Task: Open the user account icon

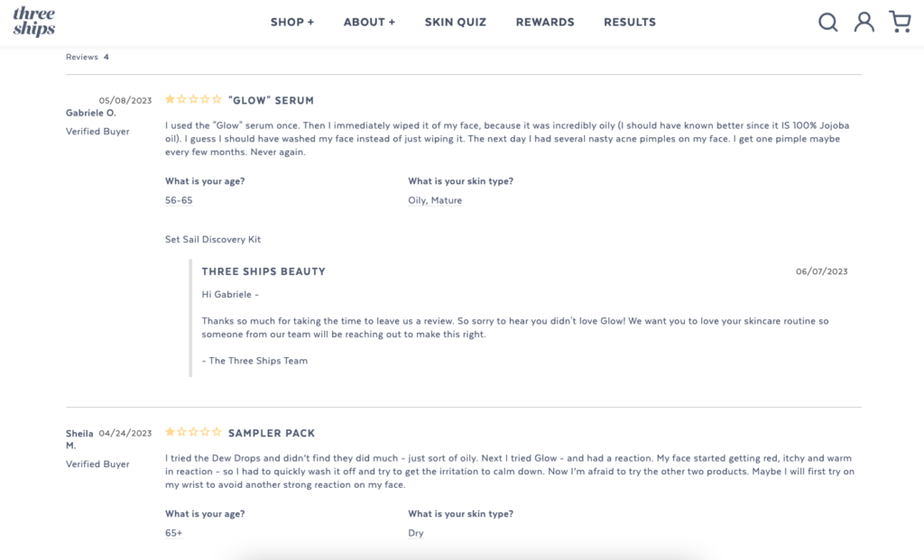Action: tap(864, 22)
